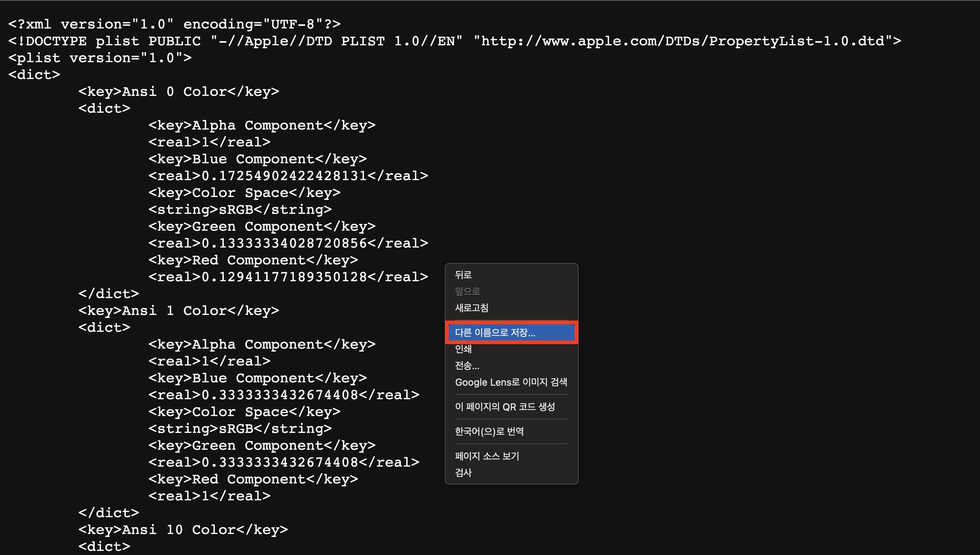Image resolution: width=980 pixels, height=555 pixels.
Task: Click the Ansi 10 Color key line
Action: pyautogui.click(x=183, y=530)
